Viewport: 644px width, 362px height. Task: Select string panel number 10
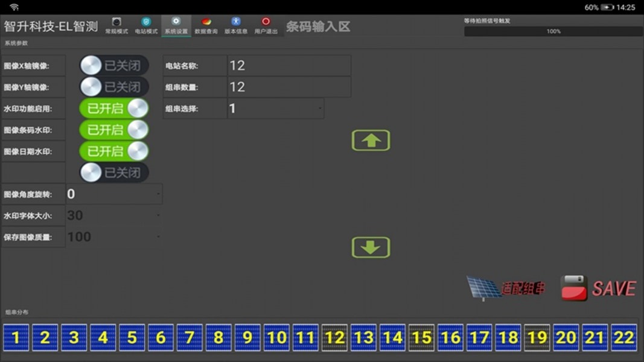tap(276, 337)
